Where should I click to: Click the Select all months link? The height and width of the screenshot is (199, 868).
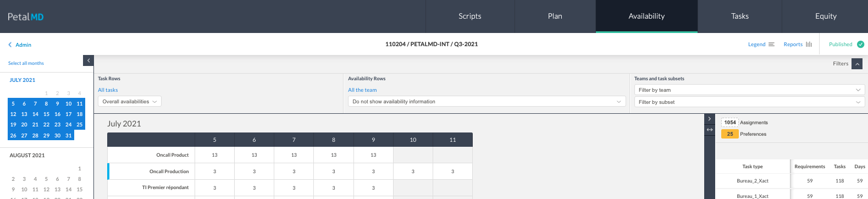(26, 63)
